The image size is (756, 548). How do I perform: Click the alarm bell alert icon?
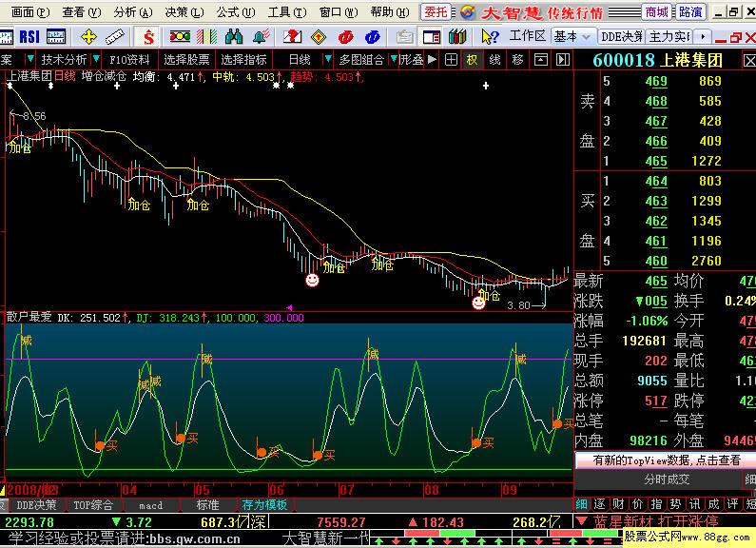pos(262,37)
